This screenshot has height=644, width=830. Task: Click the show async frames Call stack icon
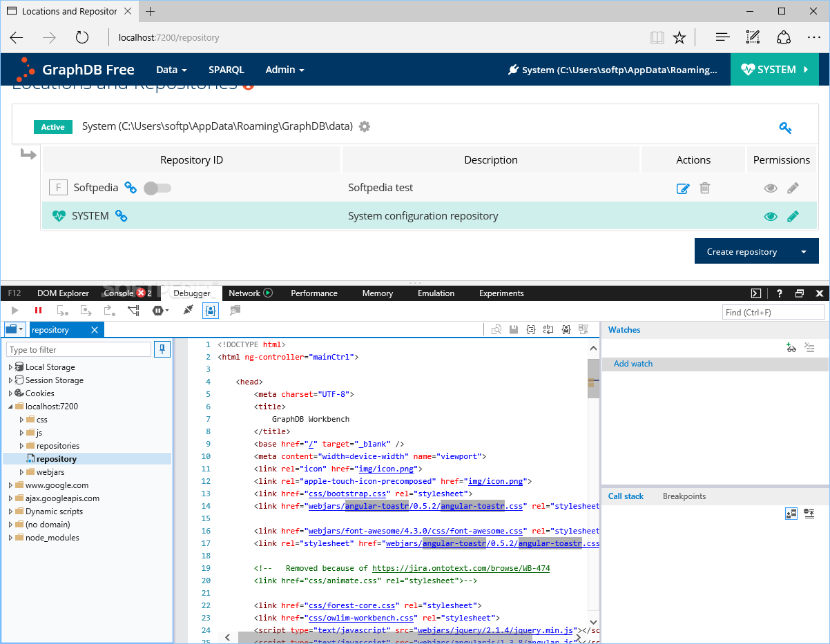coord(810,514)
